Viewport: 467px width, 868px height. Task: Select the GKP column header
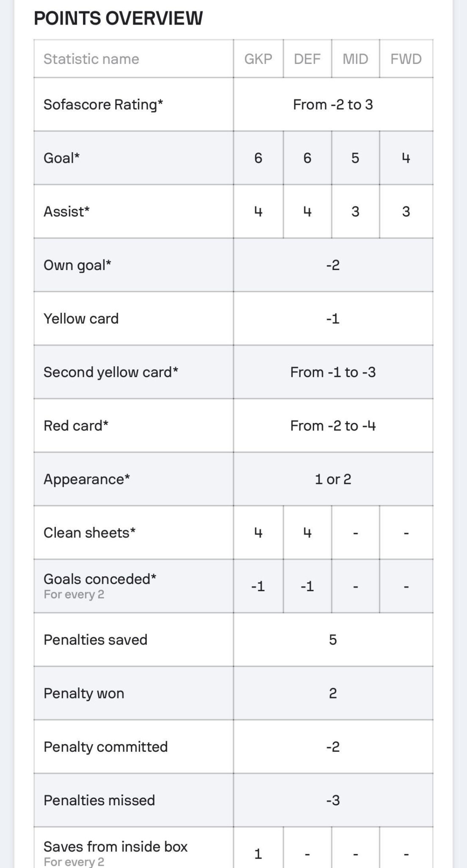(258, 59)
